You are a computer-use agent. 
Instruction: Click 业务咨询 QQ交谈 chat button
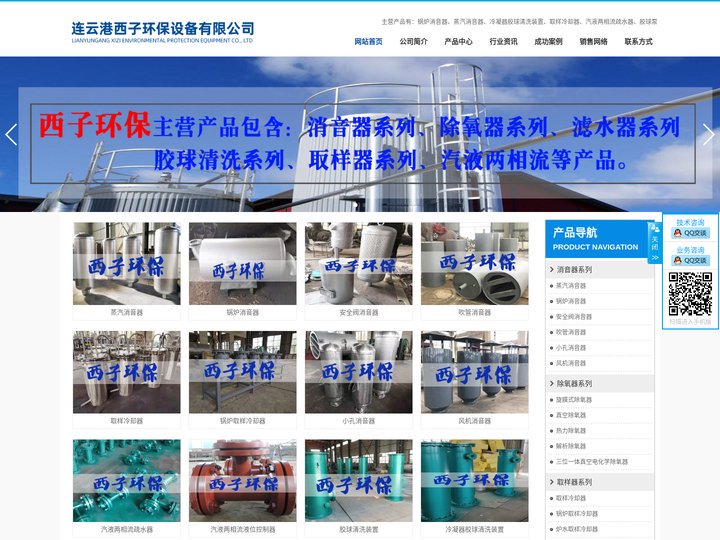pyautogui.click(x=690, y=260)
